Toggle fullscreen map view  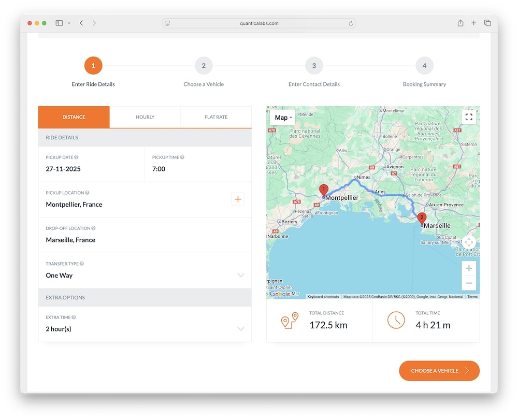(468, 117)
